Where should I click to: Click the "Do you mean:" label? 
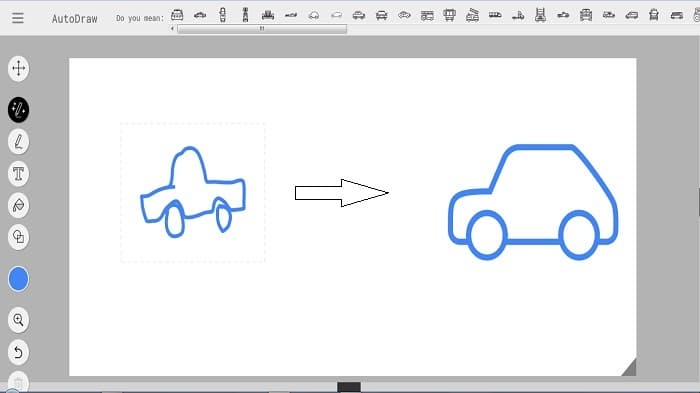click(140, 18)
